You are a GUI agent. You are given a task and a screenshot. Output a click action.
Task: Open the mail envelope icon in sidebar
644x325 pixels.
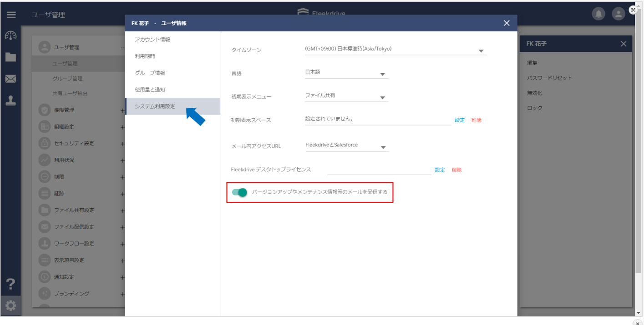[x=10, y=79]
